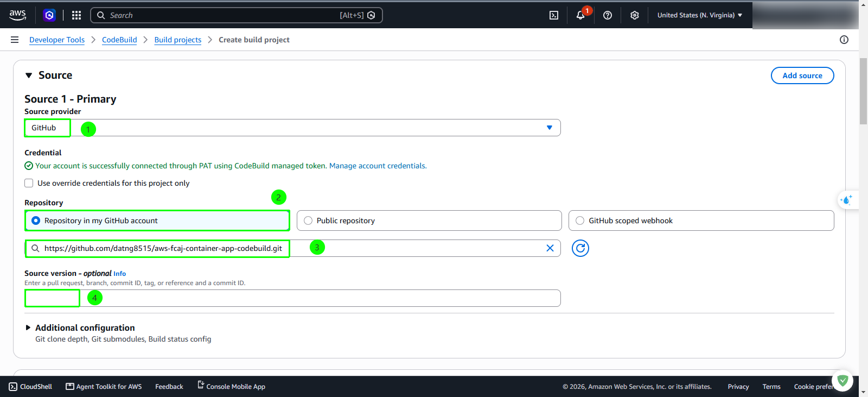Viewport: 868px width, 397px height.
Task: Go to Developer Tools breadcrumb
Action: (x=57, y=40)
